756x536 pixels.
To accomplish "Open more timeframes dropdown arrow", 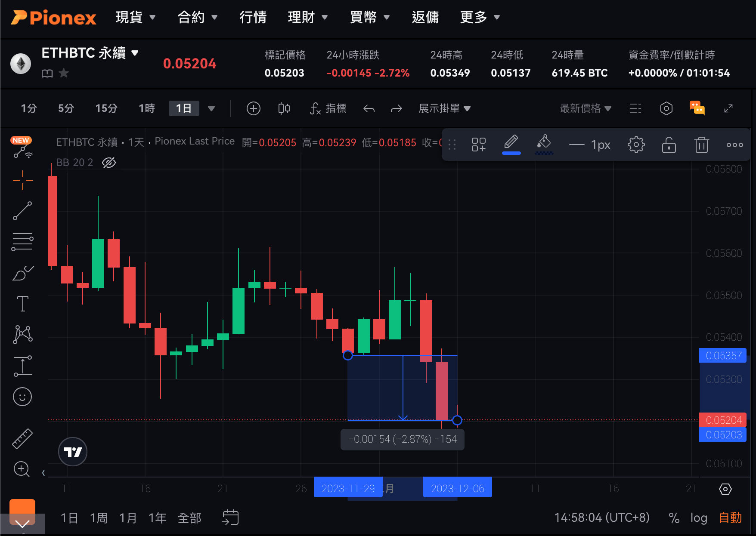I will point(211,108).
